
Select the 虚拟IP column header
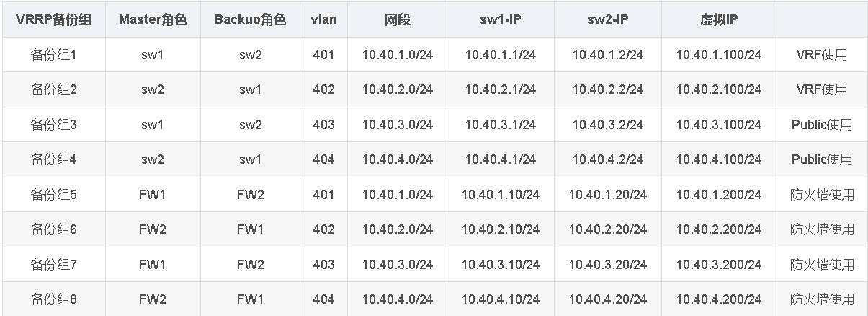[x=719, y=20]
